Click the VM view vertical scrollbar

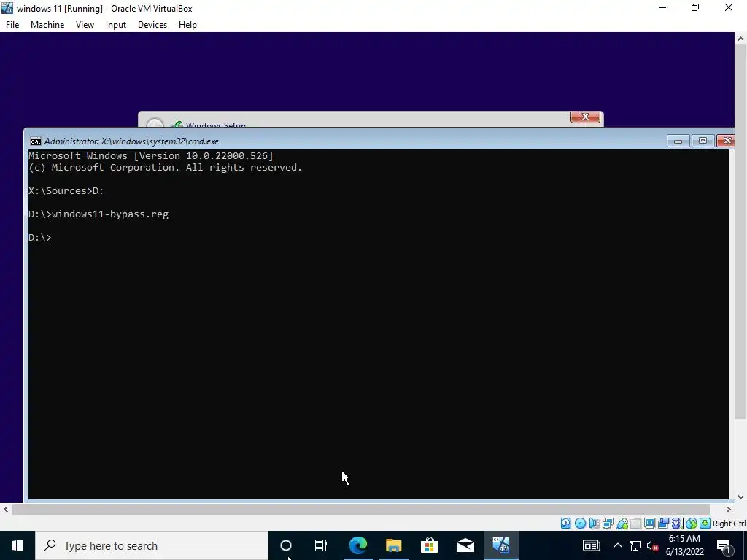coord(741,233)
